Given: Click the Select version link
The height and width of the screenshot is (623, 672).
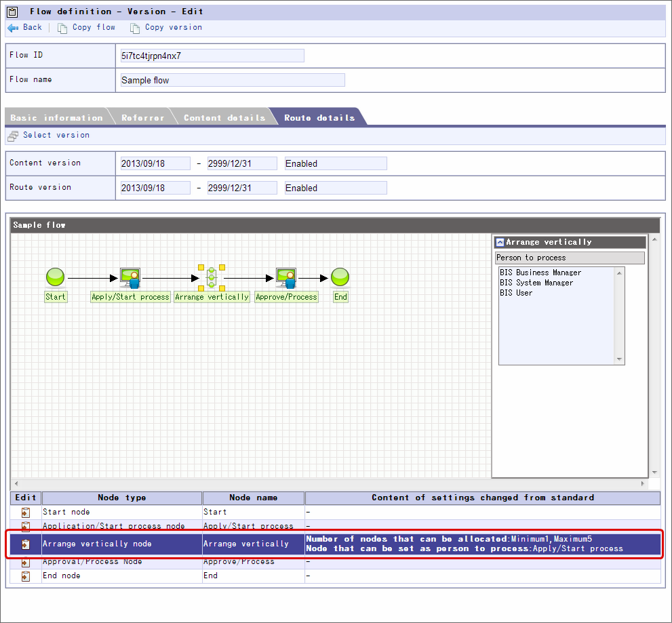Looking at the screenshot, I should point(56,135).
